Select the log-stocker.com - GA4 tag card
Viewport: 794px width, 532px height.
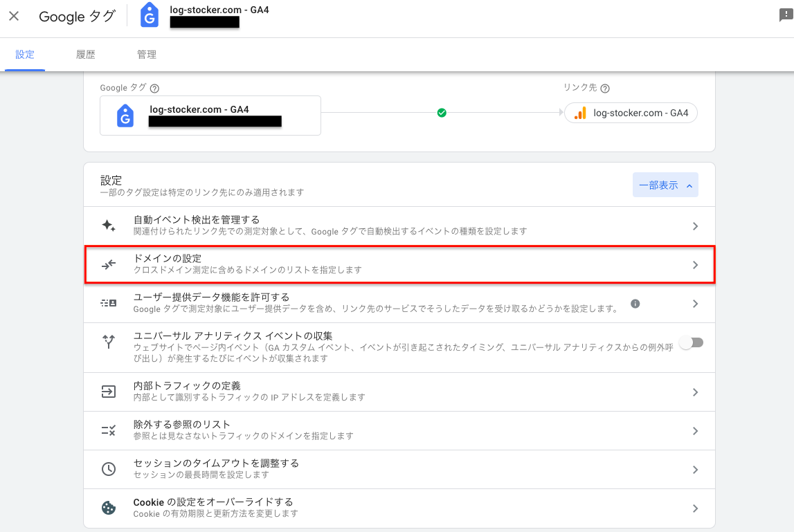pos(210,116)
